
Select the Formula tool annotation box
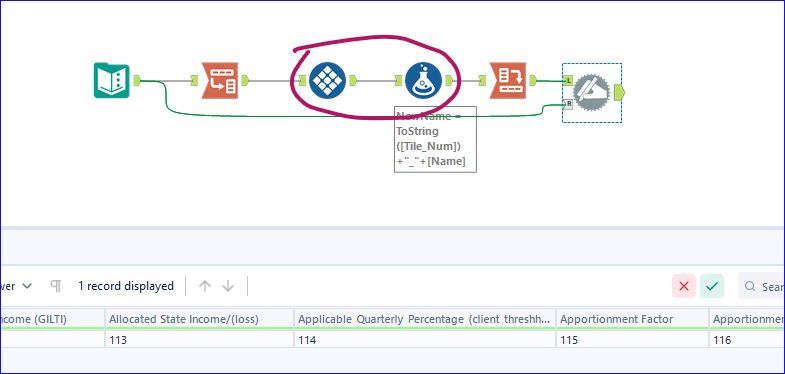tap(436, 139)
